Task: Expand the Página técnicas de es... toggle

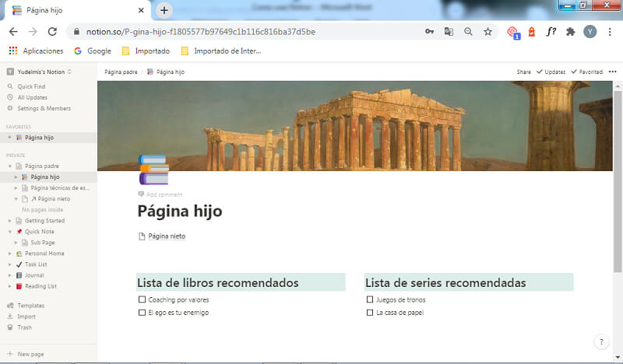Action: click(16, 187)
